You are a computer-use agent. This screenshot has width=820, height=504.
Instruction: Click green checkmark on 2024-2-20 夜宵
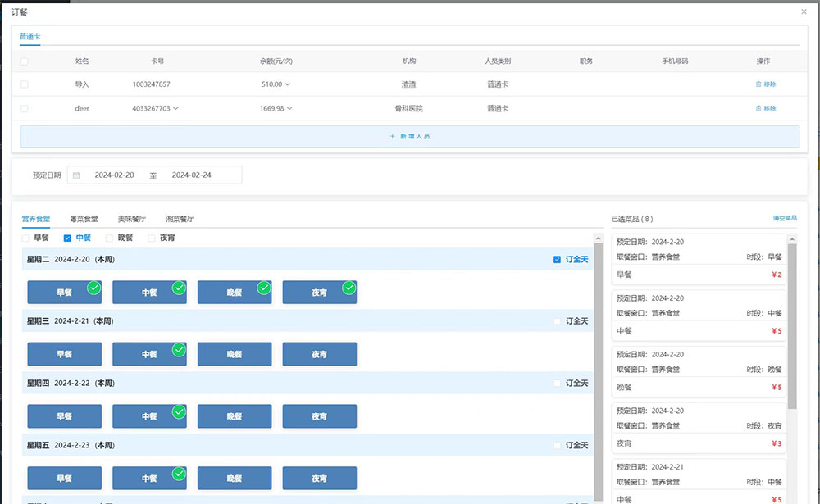point(349,288)
